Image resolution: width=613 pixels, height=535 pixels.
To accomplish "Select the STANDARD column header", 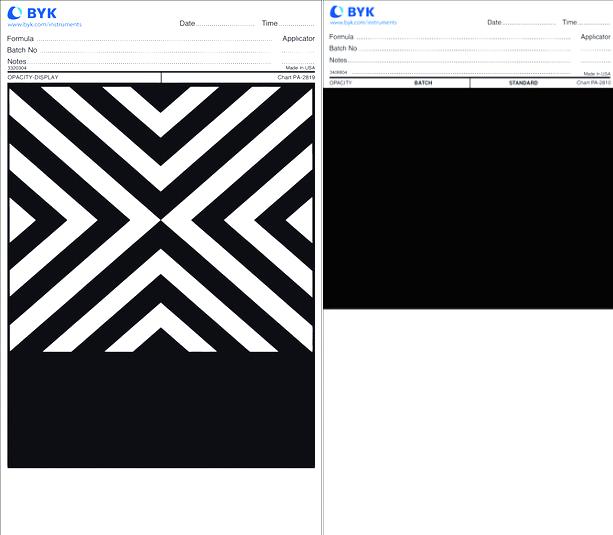I will (x=523, y=83).
